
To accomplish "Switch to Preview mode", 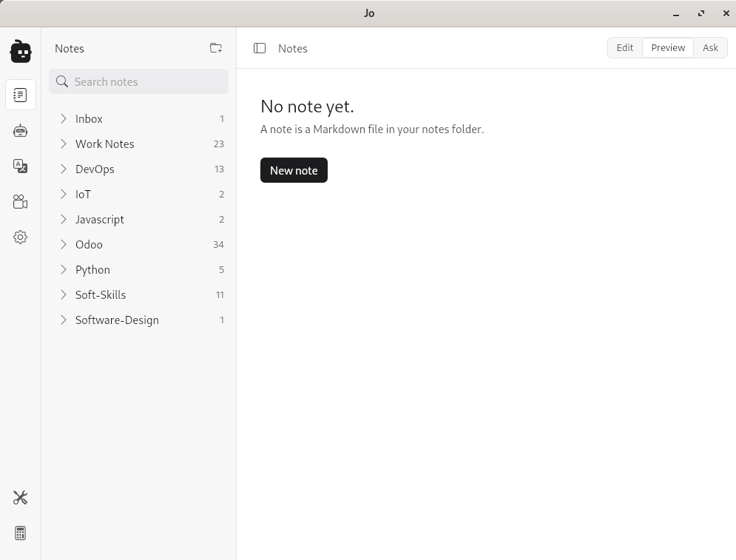I will coord(668,48).
